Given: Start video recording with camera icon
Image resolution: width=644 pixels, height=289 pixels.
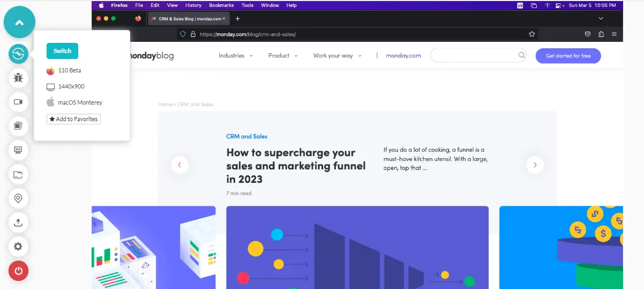Looking at the screenshot, I should (x=18, y=102).
